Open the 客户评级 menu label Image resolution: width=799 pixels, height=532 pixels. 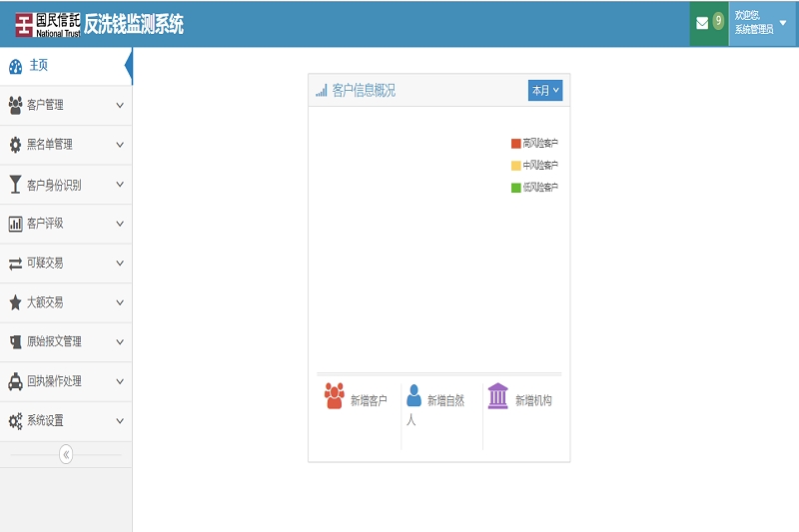(x=45, y=224)
